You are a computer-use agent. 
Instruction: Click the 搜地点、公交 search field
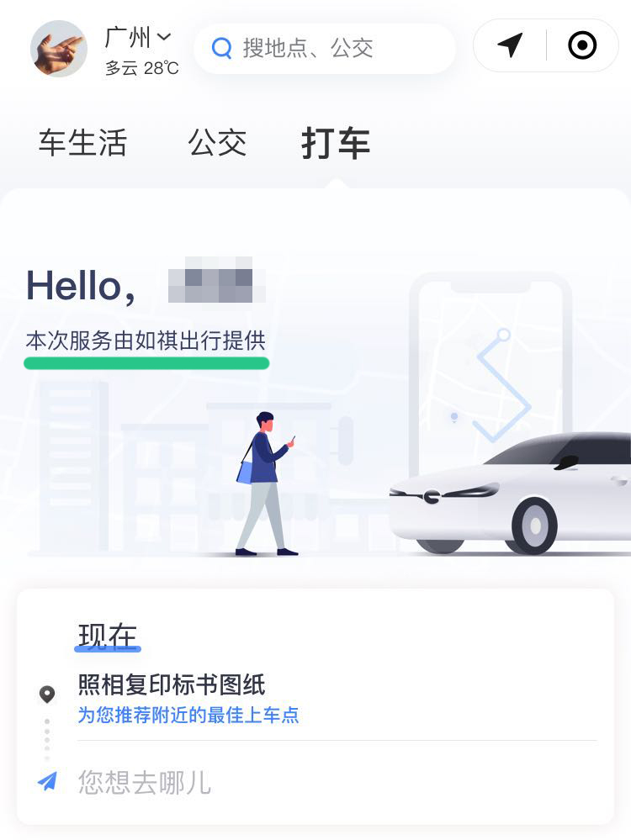[325, 48]
